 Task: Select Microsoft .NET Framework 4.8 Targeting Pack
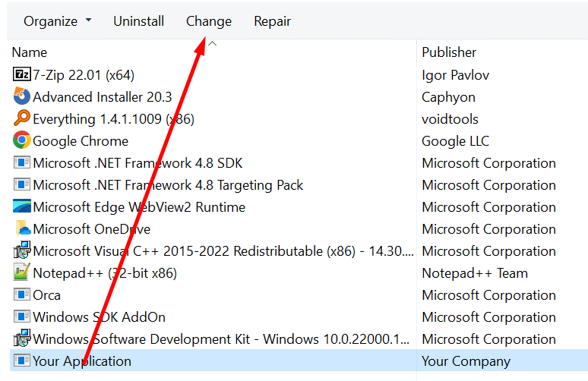[168, 185]
